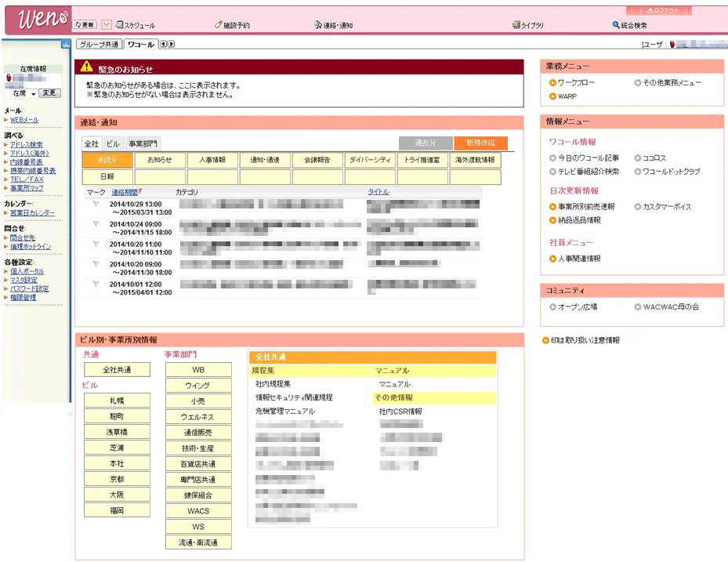
Task: Select the 日報 category tab
Action: pos(107,176)
